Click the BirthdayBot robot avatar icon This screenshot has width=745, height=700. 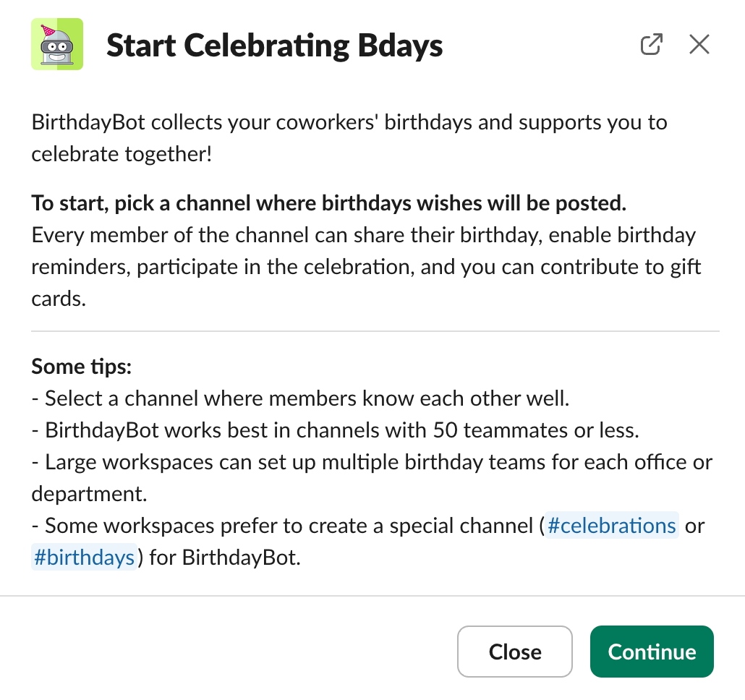[x=57, y=45]
